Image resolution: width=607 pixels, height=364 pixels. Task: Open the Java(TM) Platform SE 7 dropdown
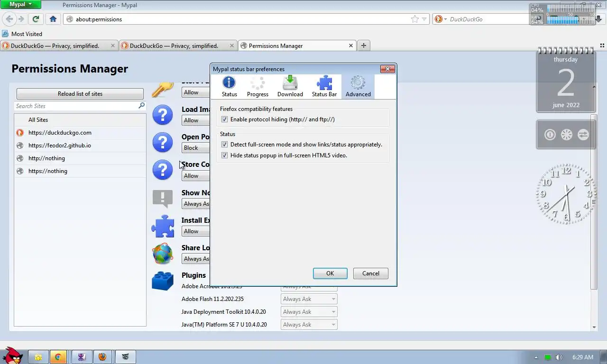point(309,325)
